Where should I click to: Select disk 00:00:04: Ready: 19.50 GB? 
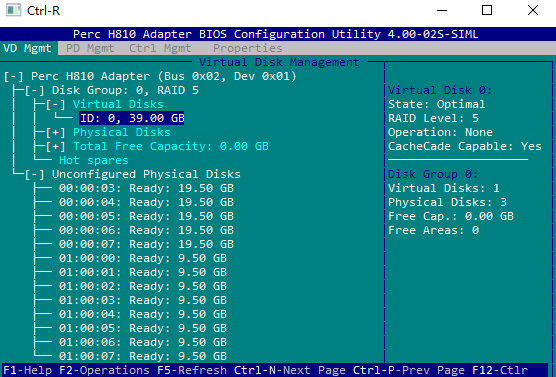click(x=146, y=203)
